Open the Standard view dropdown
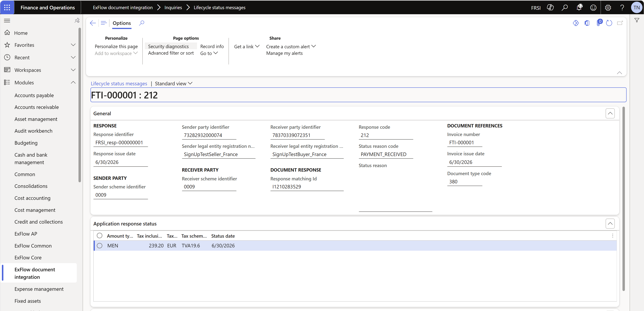 [x=173, y=83]
